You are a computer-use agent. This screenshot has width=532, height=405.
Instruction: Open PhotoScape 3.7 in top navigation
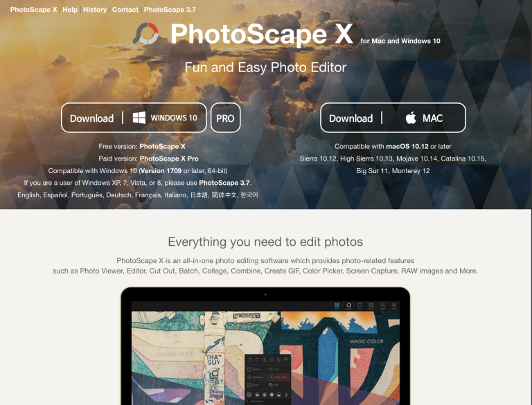click(x=170, y=10)
